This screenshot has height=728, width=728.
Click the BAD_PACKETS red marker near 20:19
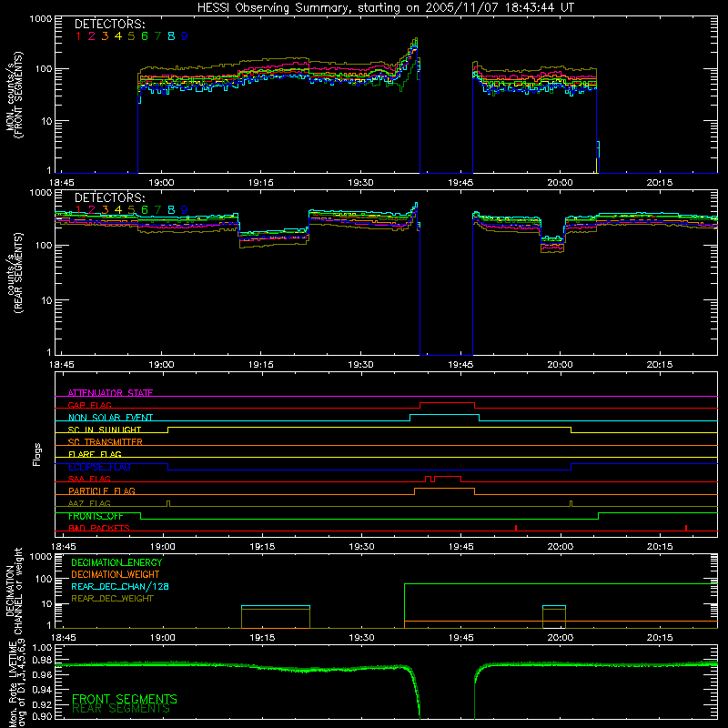686,528
